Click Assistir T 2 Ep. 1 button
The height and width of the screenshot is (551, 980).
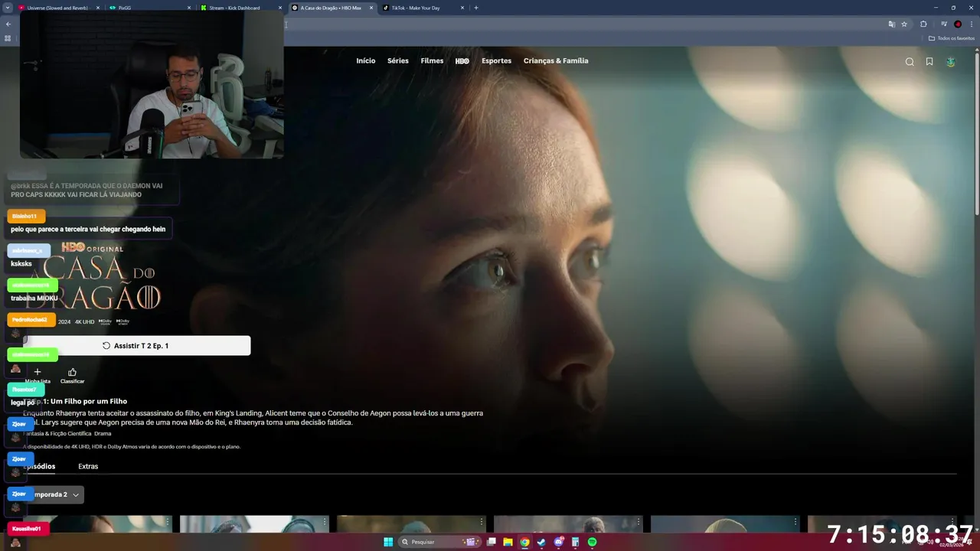pos(136,346)
